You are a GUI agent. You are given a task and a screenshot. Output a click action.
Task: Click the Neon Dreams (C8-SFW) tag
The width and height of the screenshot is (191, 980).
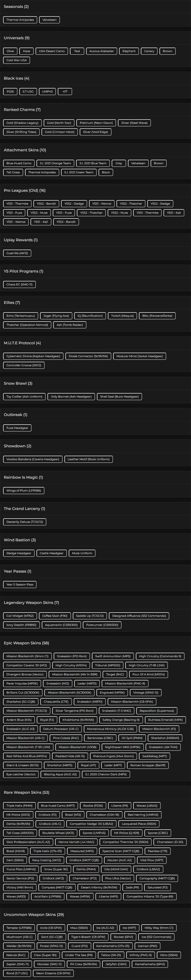53,973
